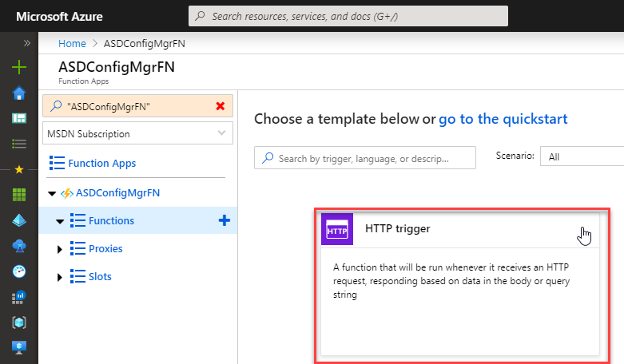Click the green Create a resource plus icon
Screen dimensions: 624x364
coord(19,67)
